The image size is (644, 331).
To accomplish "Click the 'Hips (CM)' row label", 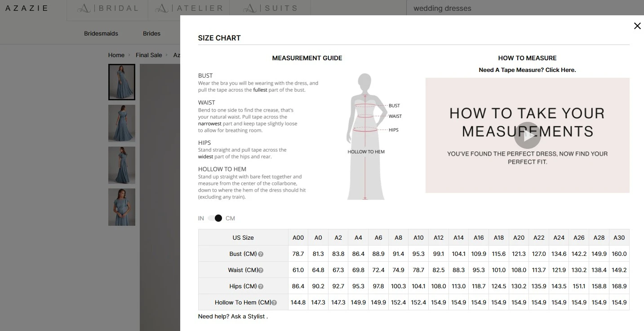I will [x=243, y=286].
